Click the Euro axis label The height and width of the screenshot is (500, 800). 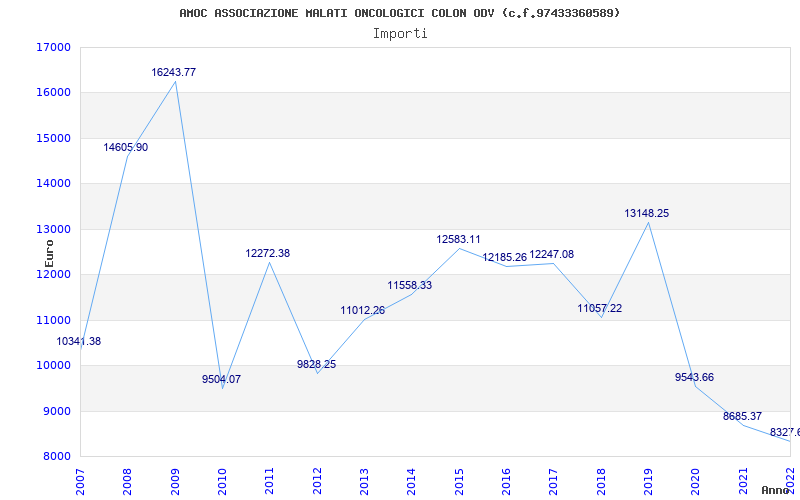coord(49,253)
